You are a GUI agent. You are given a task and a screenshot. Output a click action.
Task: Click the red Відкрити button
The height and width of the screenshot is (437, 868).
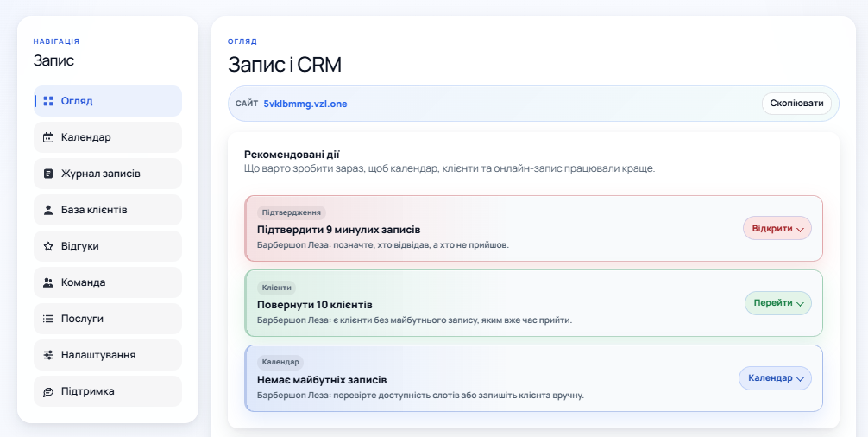pyautogui.click(x=777, y=228)
